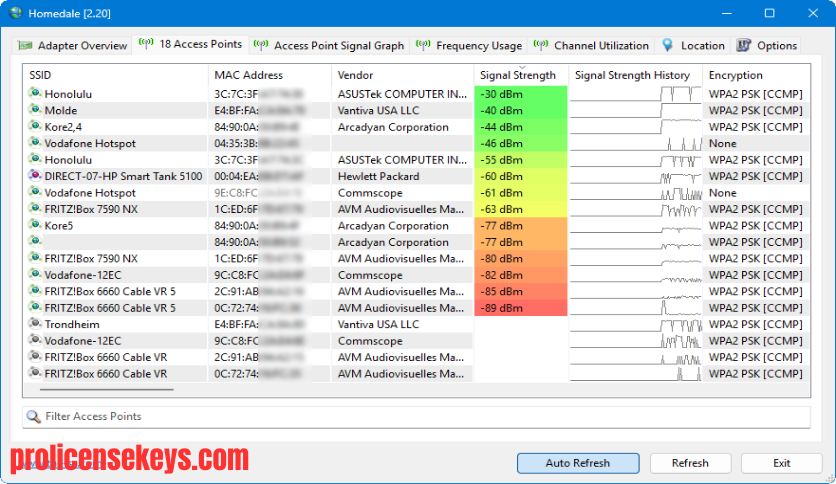This screenshot has width=836, height=484.
Task: Open the Options tab
Action: click(767, 45)
